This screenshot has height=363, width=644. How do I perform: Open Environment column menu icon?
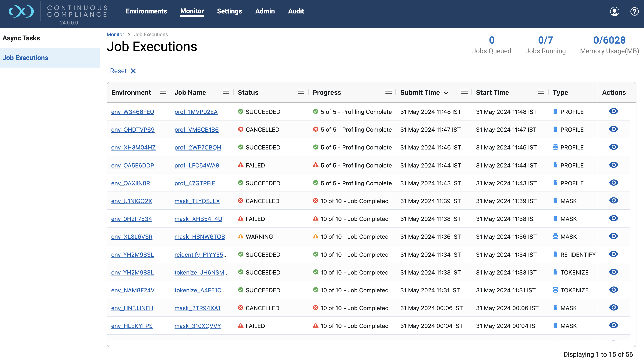(163, 92)
